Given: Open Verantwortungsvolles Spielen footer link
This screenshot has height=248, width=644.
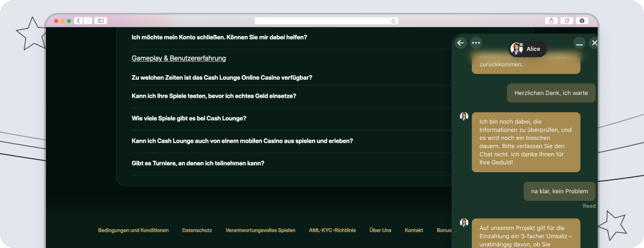Looking at the screenshot, I should coord(260,231).
